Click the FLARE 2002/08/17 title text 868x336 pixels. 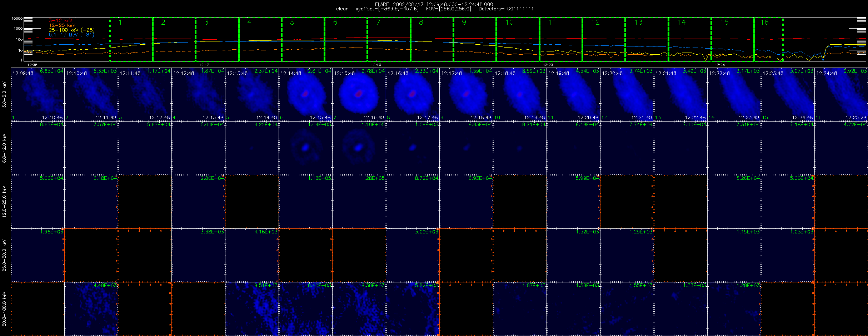click(434, 4)
